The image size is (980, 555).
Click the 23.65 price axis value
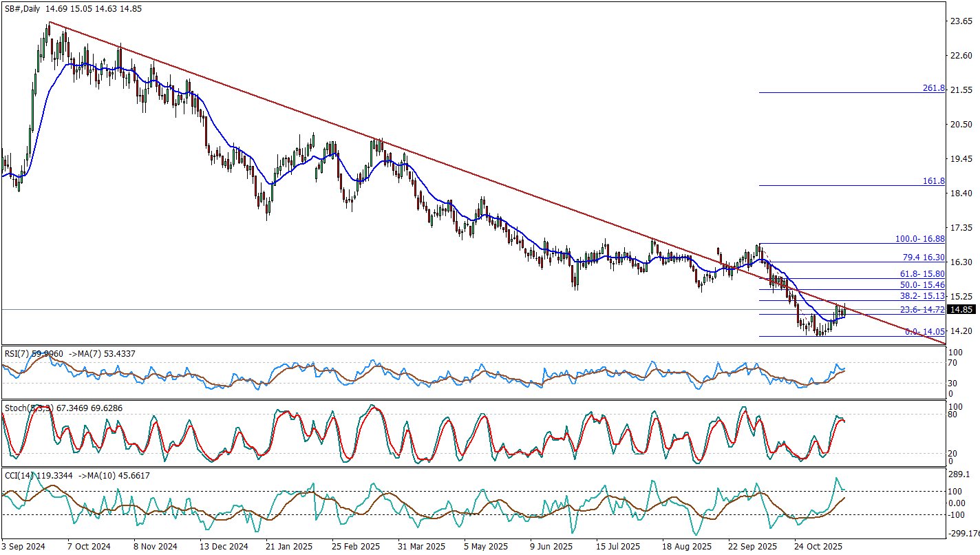pos(960,21)
